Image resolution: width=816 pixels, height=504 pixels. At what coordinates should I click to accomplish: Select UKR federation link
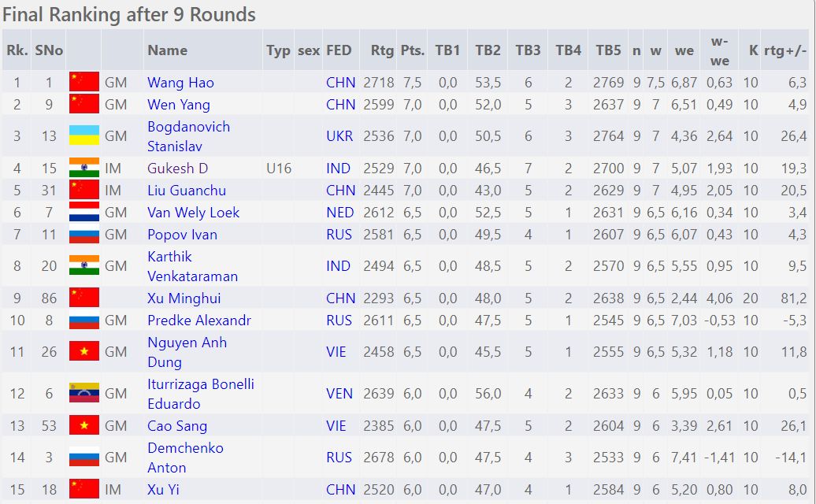pyautogui.click(x=339, y=135)
